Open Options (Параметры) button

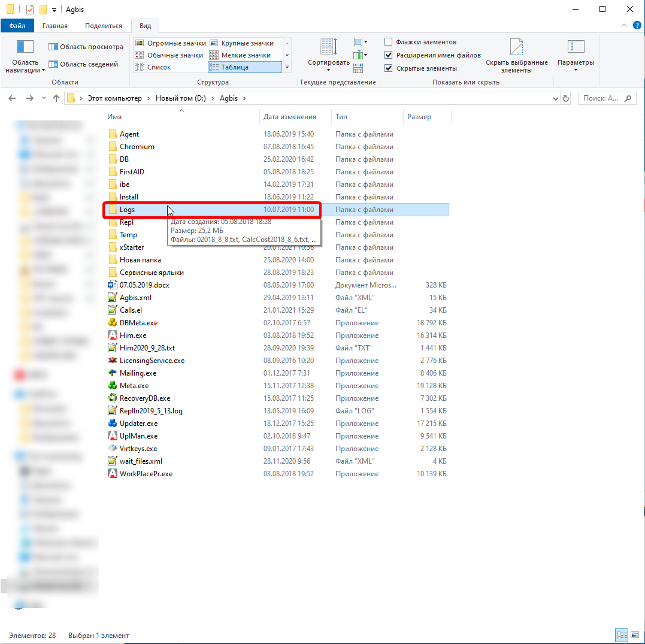click(x=576, y=55)
